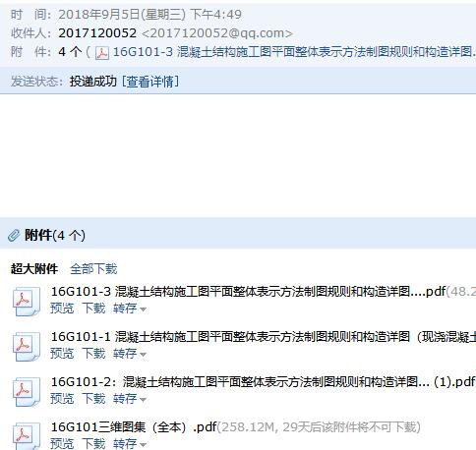Click the 投递成功 status text
Screen dimensions: 476x450
[93, 82]
